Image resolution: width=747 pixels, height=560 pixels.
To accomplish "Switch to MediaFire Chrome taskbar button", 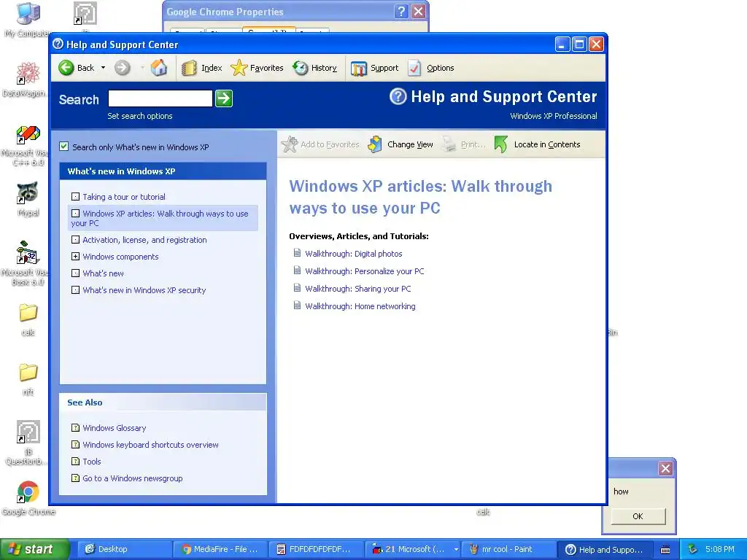I will 220,549.
